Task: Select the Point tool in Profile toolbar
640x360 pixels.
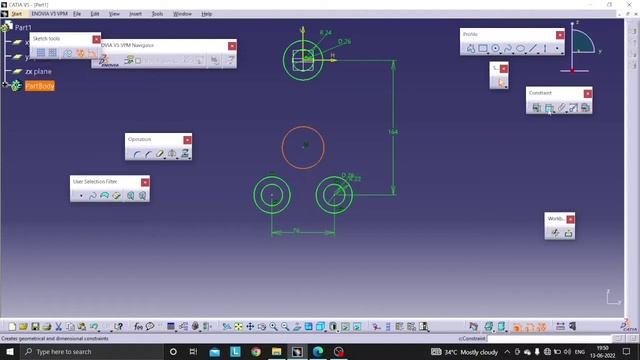Action: pyautogui.click(x=557, y=49)
